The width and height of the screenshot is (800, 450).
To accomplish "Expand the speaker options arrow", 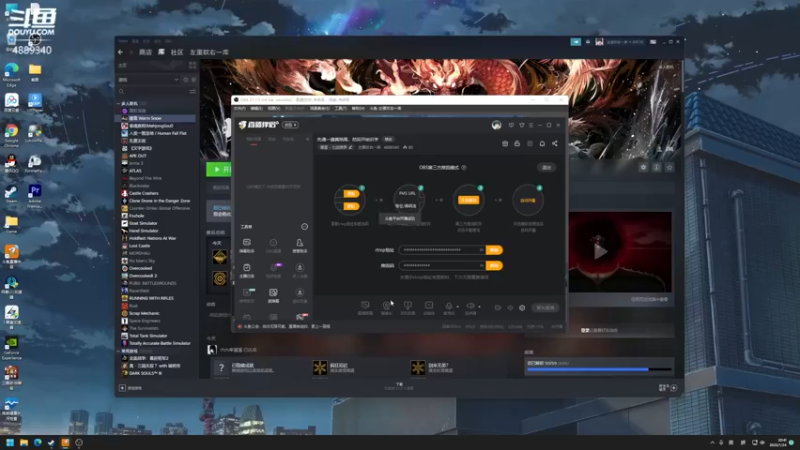I will click(479, 307).
